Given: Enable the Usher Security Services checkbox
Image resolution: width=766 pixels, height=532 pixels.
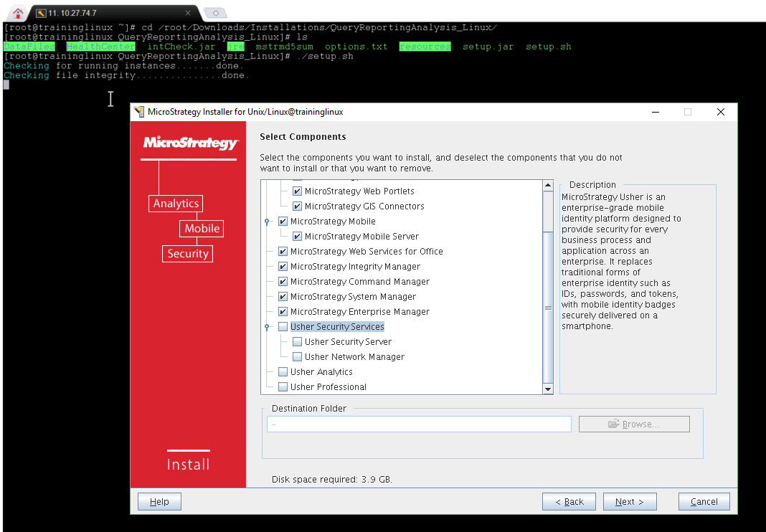Looking at the screenshot, I should pos(283,327).
